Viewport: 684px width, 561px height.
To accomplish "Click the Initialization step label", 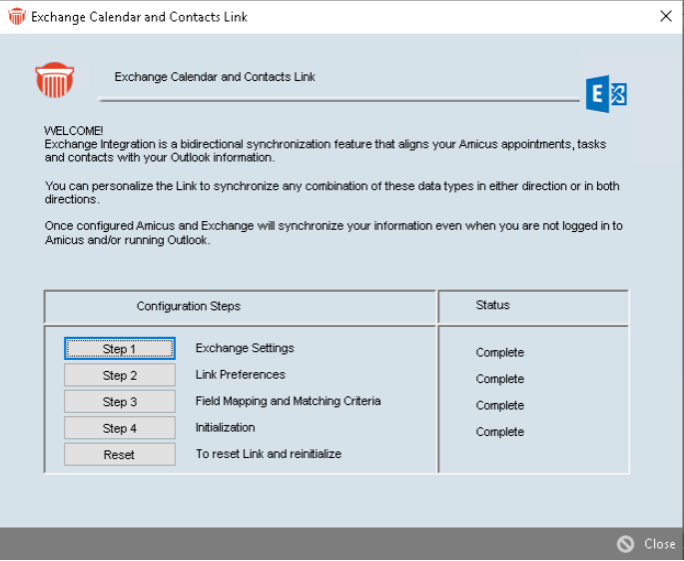I will pos(225,427).
